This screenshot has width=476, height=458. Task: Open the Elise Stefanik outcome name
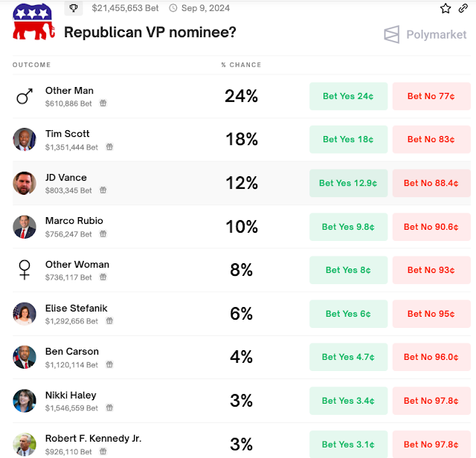[77, 308]
